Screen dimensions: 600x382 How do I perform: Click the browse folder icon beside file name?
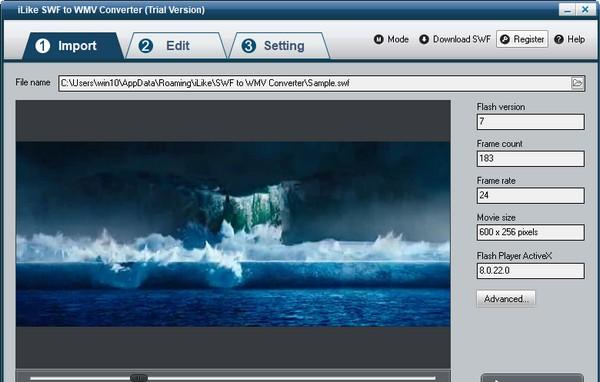pos(577,83)
